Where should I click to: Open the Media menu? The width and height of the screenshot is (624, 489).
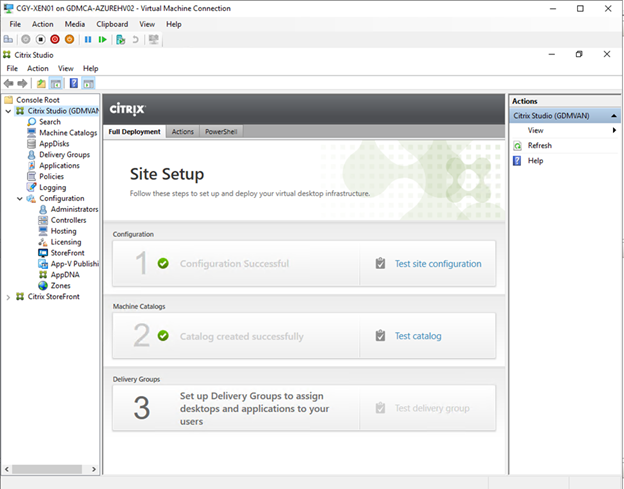coord(75,24)
